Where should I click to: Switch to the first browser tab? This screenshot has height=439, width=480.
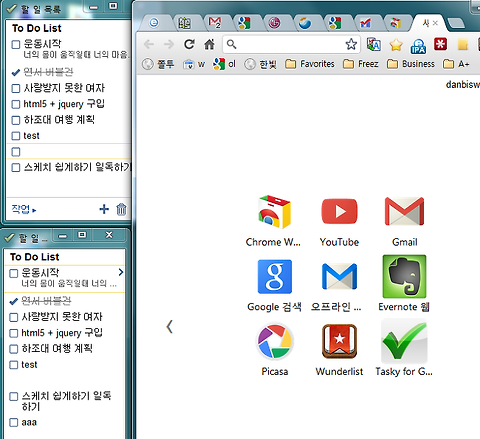pos(154,23)
